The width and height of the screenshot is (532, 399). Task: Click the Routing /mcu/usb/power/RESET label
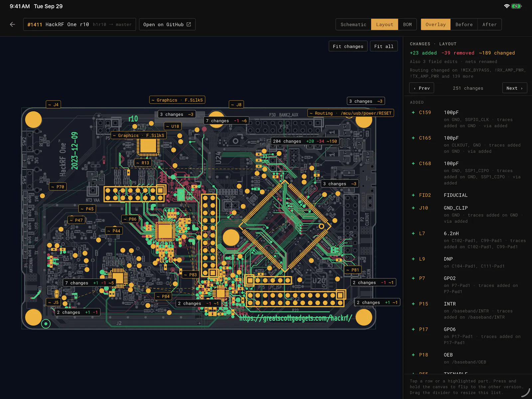(x=350, y=113)
